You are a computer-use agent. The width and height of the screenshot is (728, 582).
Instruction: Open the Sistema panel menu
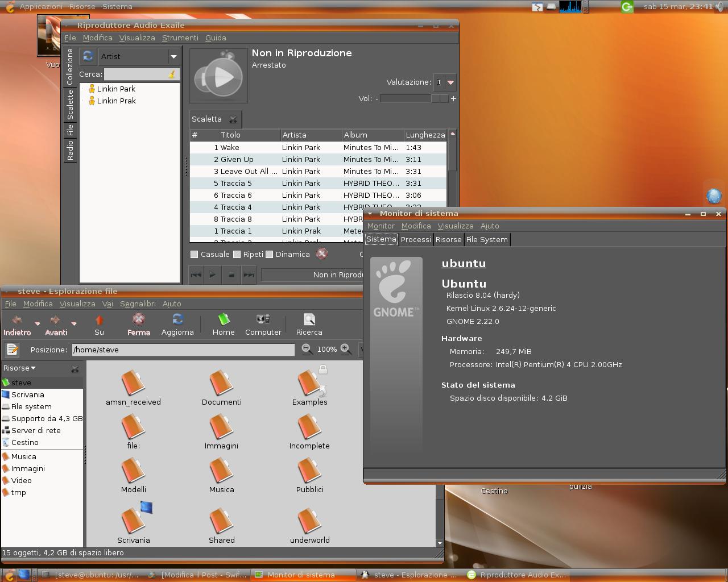117,7
